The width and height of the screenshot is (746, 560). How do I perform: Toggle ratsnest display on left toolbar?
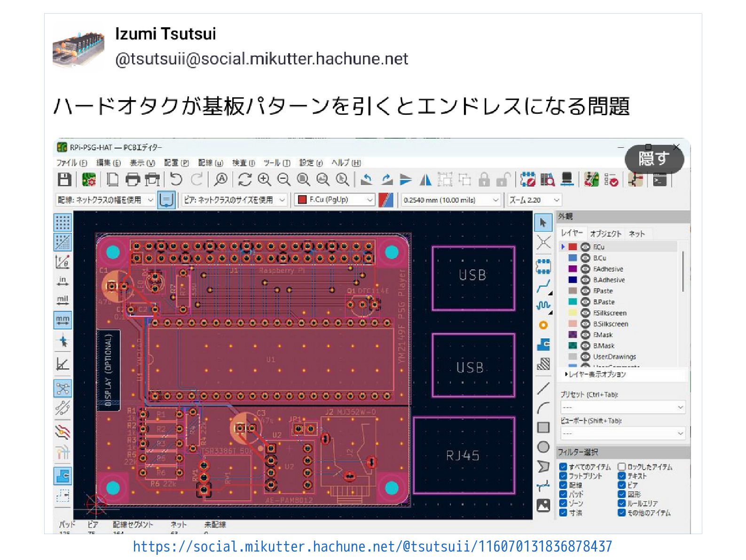point(63,388)
